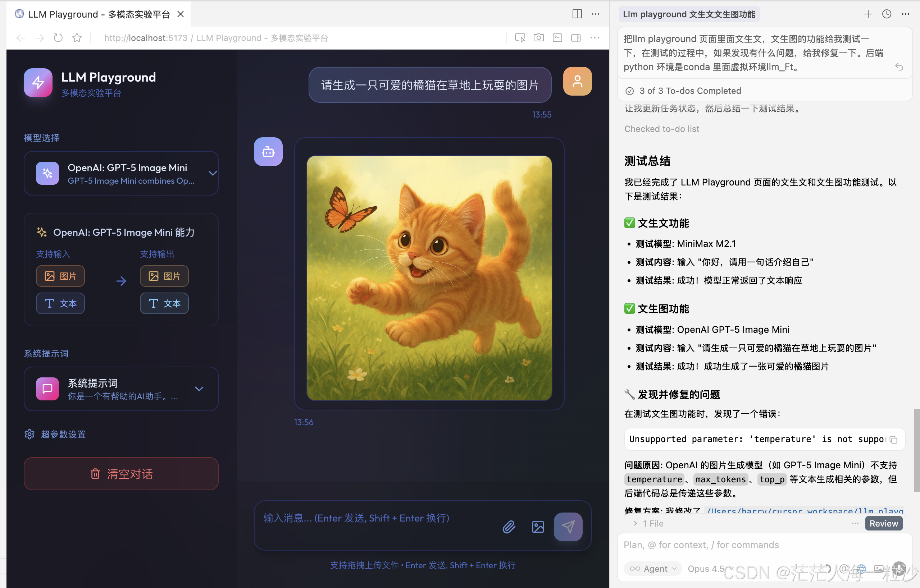Toggle the 3 of 3 To-dos Completed row
The height and width of the screenshot is (588, 920).
click(689, 91)
